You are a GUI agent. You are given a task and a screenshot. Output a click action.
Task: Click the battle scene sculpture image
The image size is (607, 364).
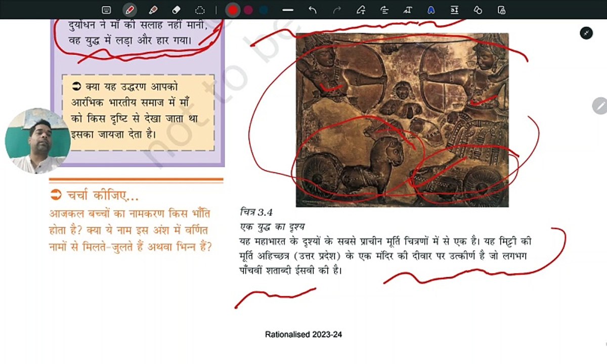pos(402,120)
